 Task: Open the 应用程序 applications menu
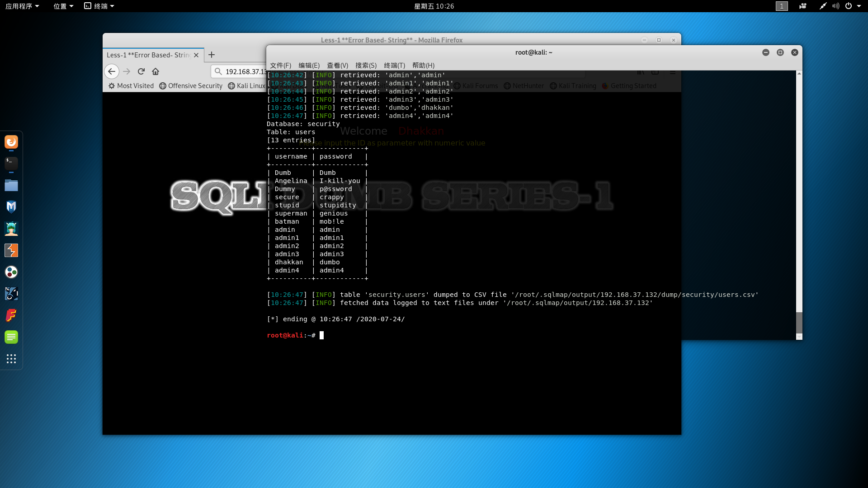[22, 6]
